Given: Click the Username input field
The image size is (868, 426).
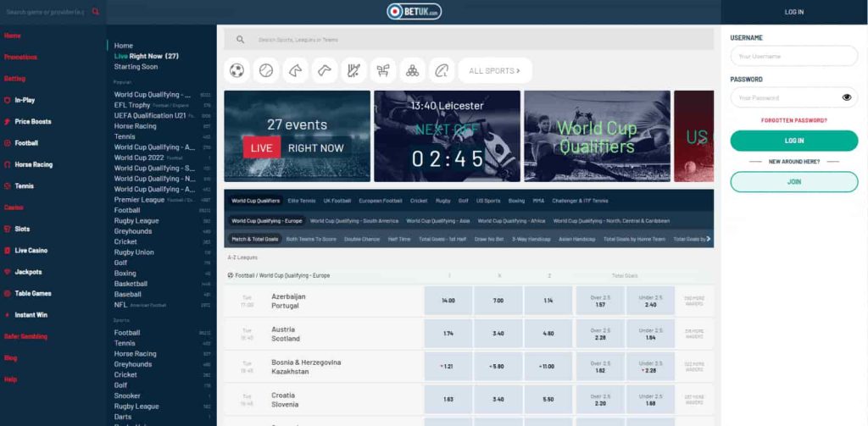Looking at the screenshot, I should point(793,56).
